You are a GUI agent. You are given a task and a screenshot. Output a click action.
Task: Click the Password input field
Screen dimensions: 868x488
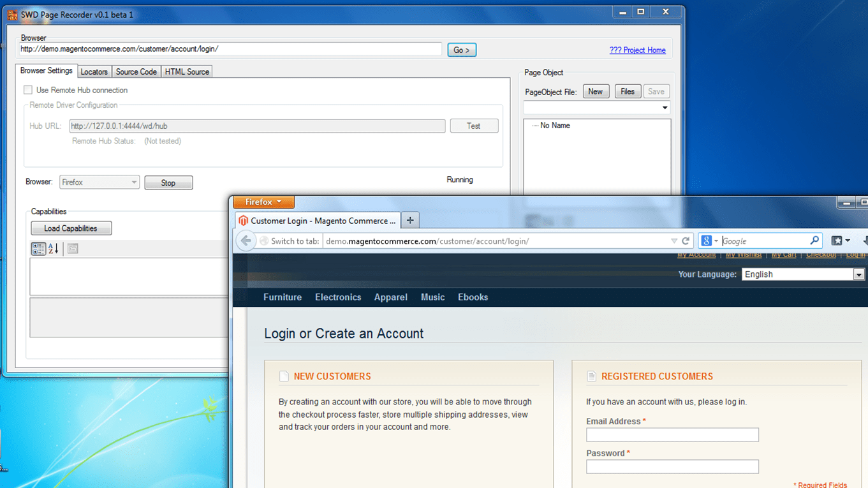point(672,467)
